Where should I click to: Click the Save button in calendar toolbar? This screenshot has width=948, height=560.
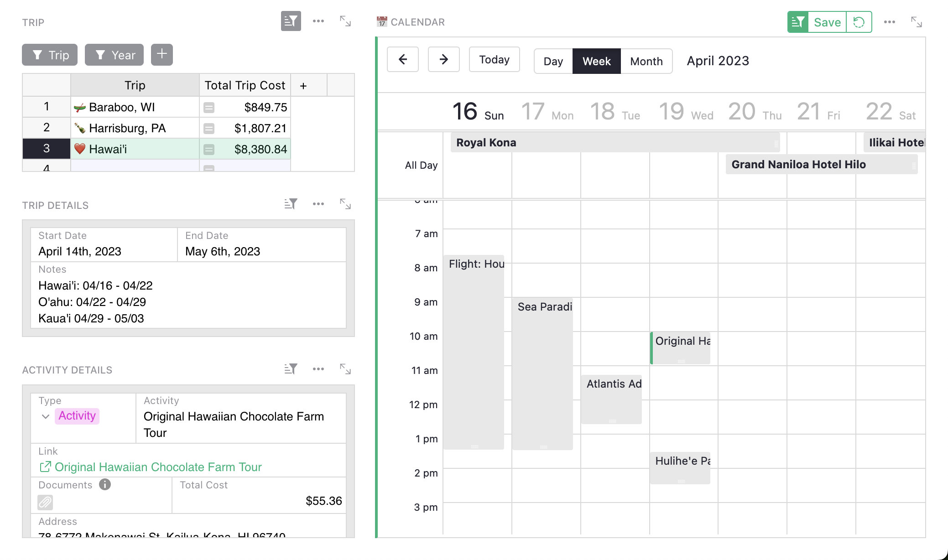[826, 22]
